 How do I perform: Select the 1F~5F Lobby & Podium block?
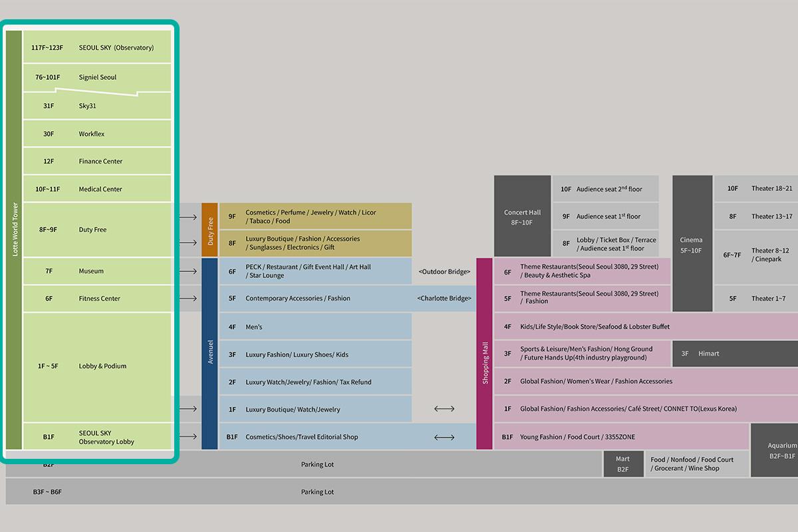click(97, 366)
